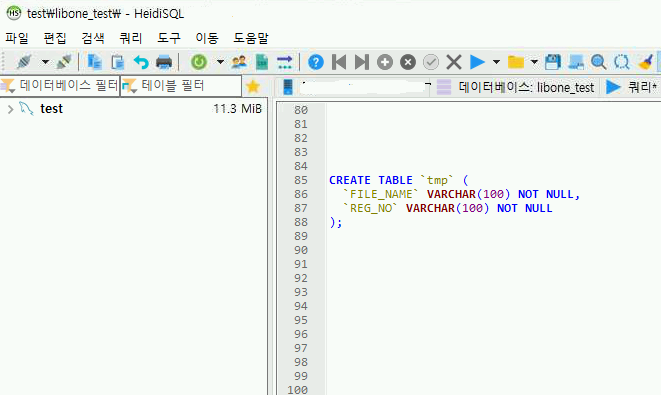Open the Refresh dropdown arrow

[x=220, y=62]
